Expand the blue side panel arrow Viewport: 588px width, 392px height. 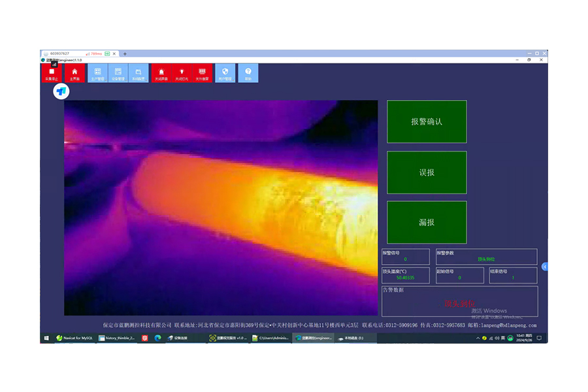(545, 267)
